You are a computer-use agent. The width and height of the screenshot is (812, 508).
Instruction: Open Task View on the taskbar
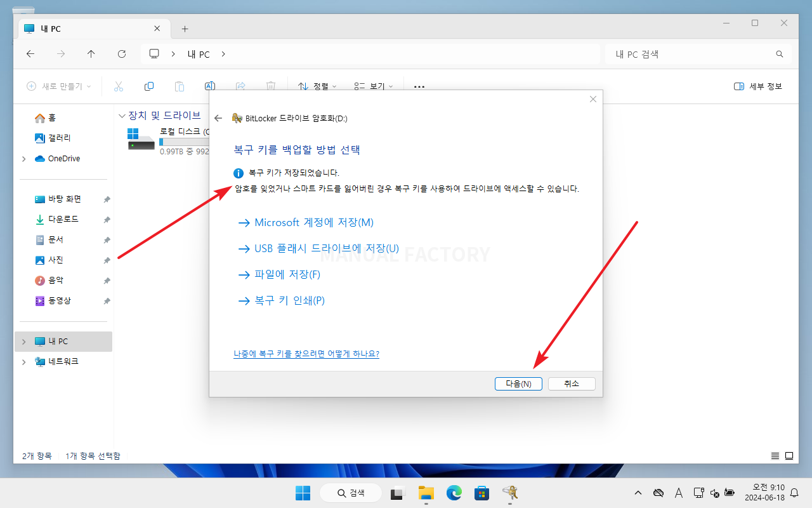(x=398, y=493)
